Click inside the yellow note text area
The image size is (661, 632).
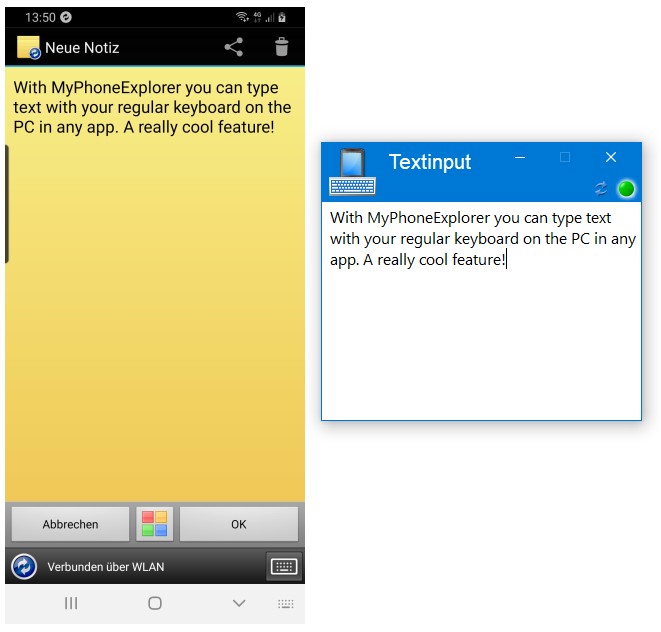click(x=155, y=285)
